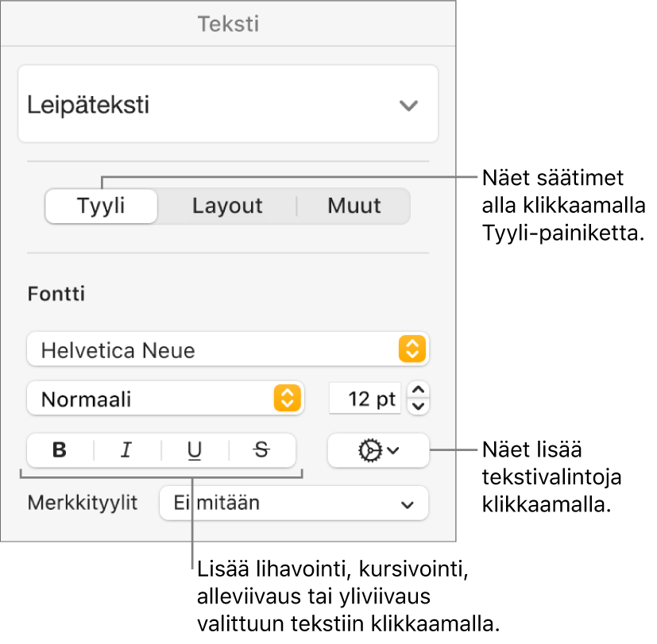Screen dimensions: 657x644
Task: Open the Normaali typeface style popup
Action: coord(165,398)
